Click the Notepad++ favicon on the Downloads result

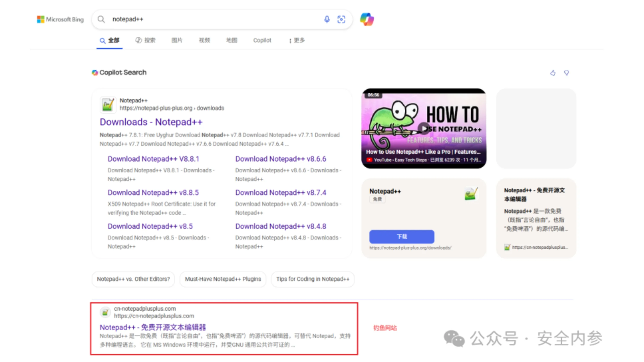click(x=108, y=104)
